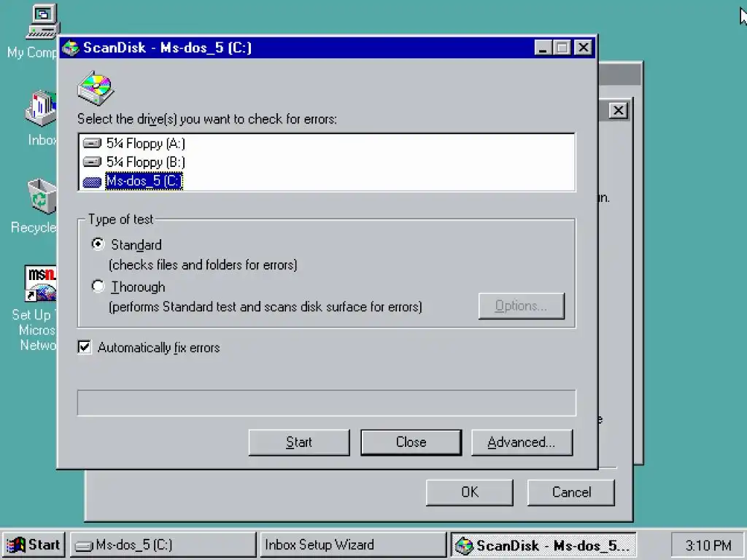Start the ScanDisk scan
Screen dimensions: 747x560
pyautogui.click(x=299, y=443)
